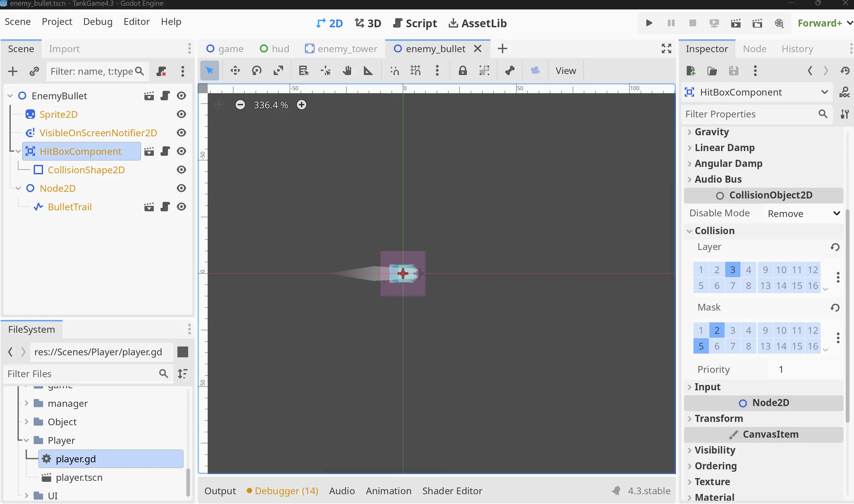Image resolution: width=854 pixels, height=504 pixels.
Task: Select the Move Mode tool
Action: coord(235,71)
